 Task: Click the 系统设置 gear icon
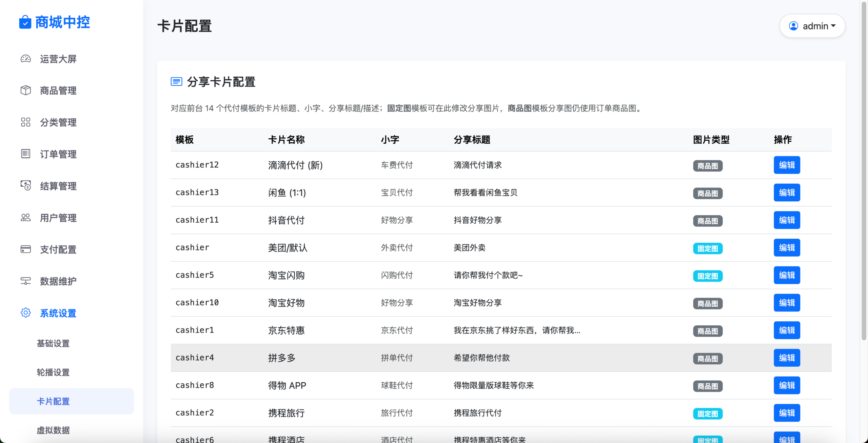[25, 313]
